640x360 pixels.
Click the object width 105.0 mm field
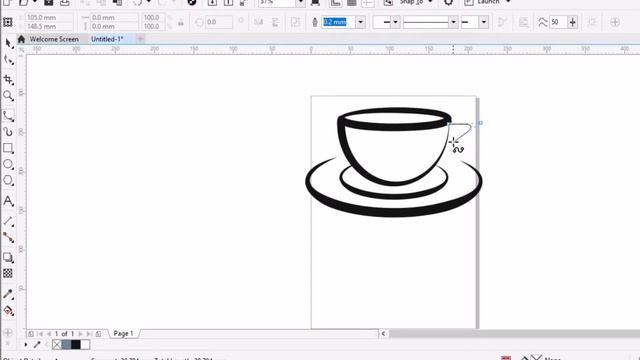(49, 18)
